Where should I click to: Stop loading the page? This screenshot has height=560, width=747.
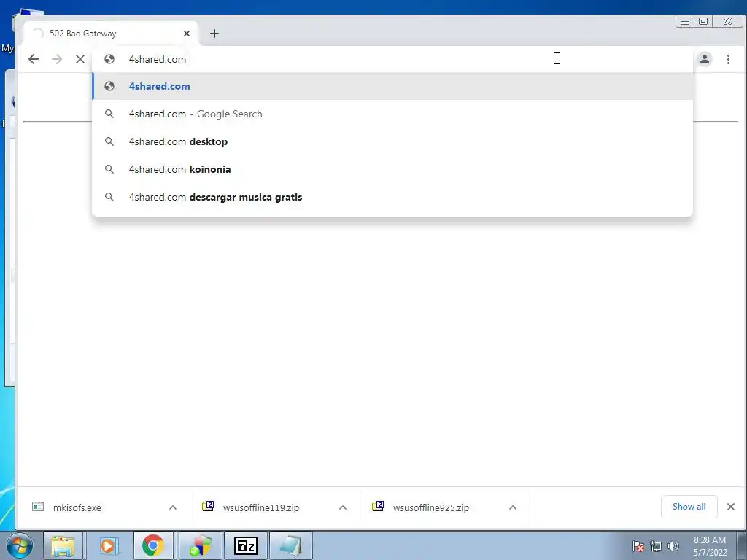click(x=80, y=59)
